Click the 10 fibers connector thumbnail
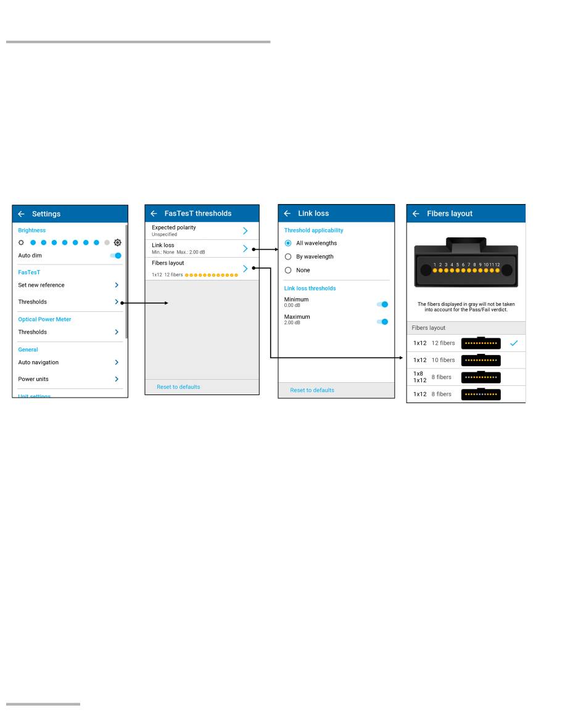This screenshot has width=586, height=728. pyautogui.click(x=481, y=360)
